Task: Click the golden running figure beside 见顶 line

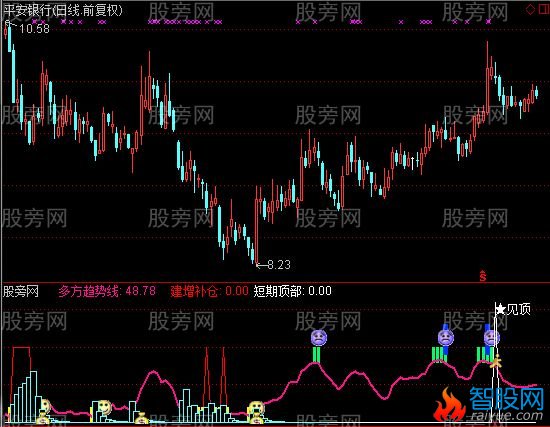Action: click(x=496, y=361)
